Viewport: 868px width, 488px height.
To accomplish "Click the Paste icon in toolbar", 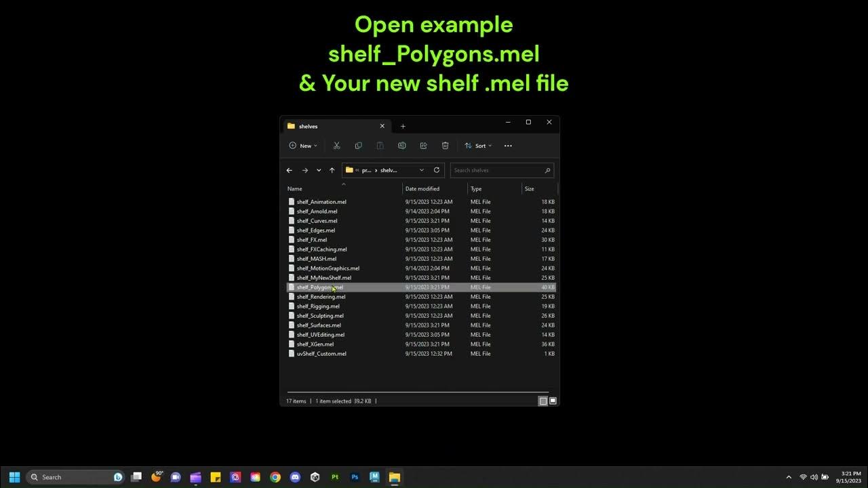I will [x=380, y=146].
